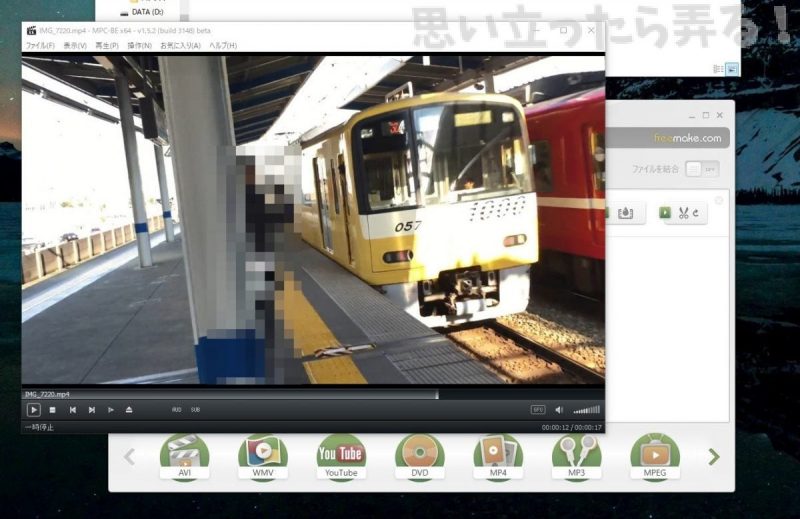Open the ファイル(F) menu
The width and height of the screenshot is (800, 519).
click(40, 45)
